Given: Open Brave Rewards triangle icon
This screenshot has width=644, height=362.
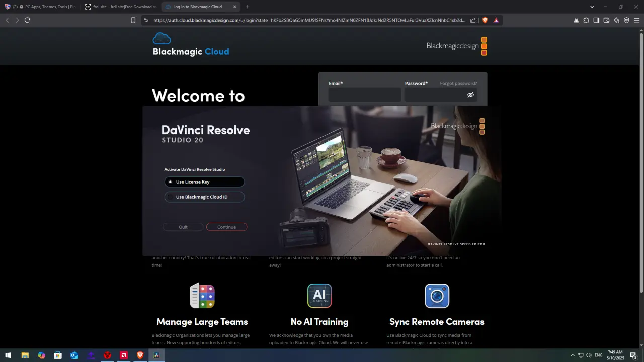Looking at the screenshot, I should tap(496, 20).
